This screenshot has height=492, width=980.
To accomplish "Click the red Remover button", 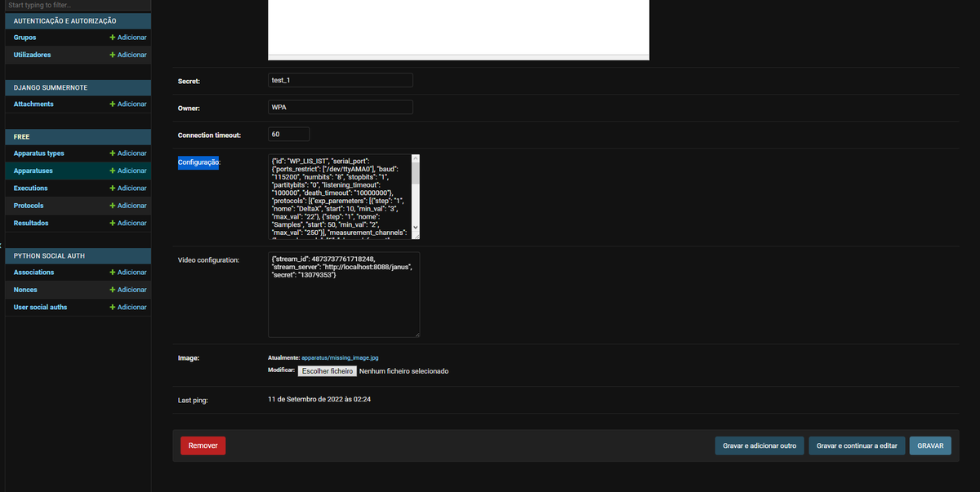I will pyautogui.click(x=203, y=445).
